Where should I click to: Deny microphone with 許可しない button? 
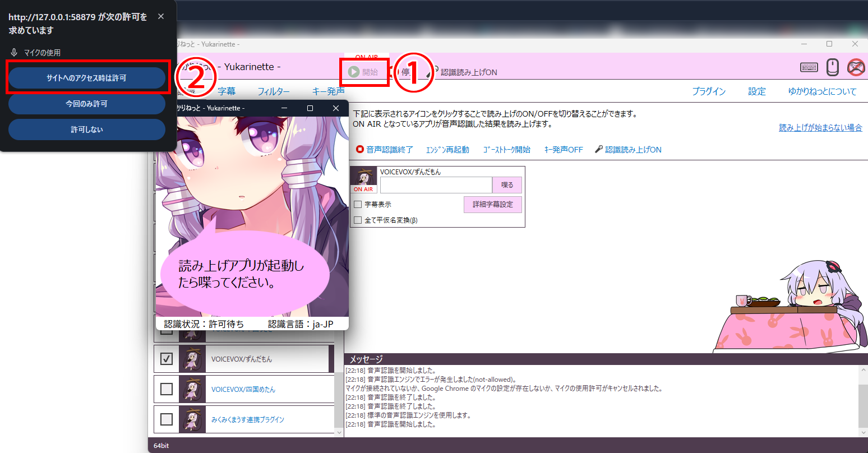pyautogui.click(x=87, y=130)
